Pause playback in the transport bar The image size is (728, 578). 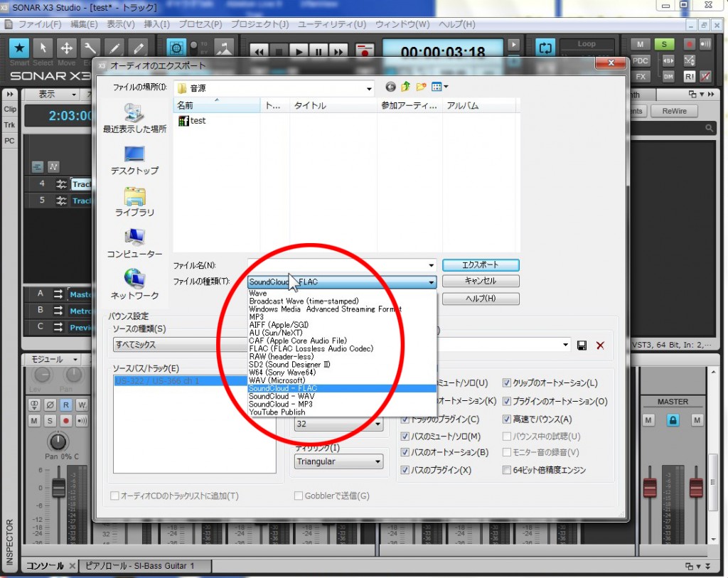click(x=318, y=51)
